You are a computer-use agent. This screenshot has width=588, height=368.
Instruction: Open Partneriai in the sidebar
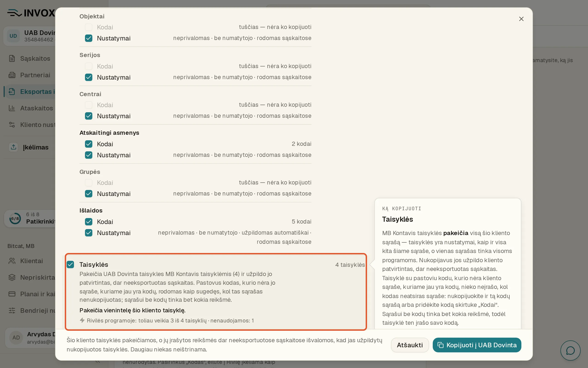click(x=35, y=75)
